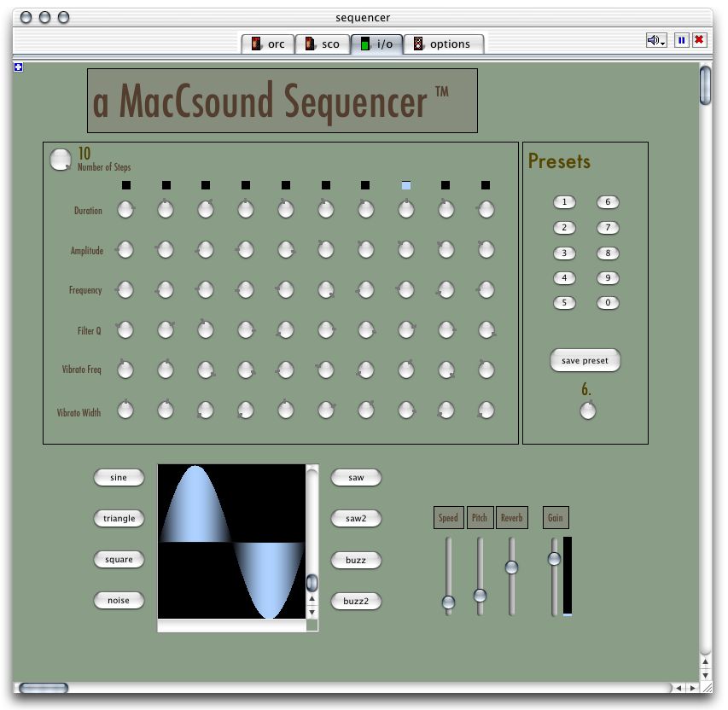Load preset 4
Viewport: 728px width, 710px height.
565,277
